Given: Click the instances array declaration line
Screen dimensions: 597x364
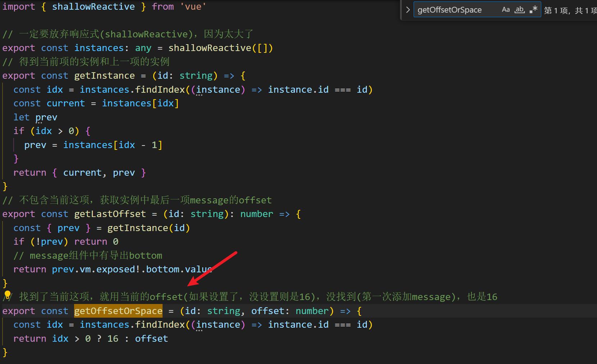Looking at the screenshot, I should 100,47.
